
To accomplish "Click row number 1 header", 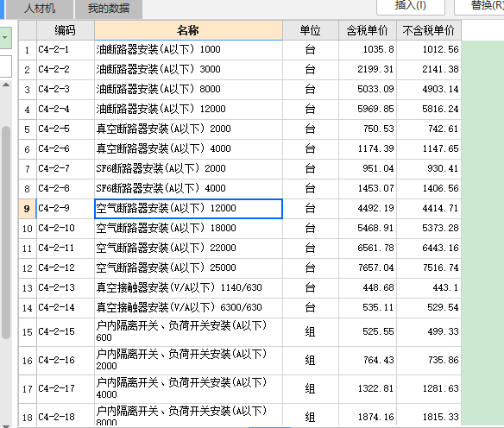I will coord(28,50).
